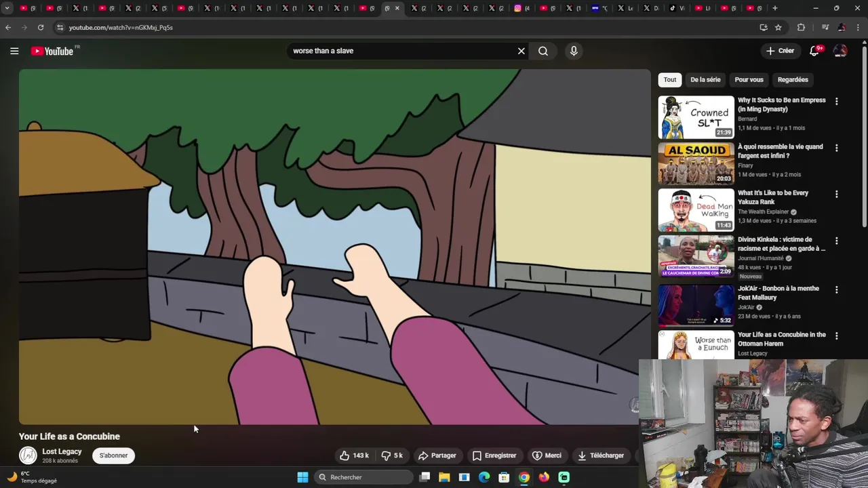The height and width of the screenshot is (488, 868).
Task: Subscribe with the S'abonner button
Action: [113, 455]
